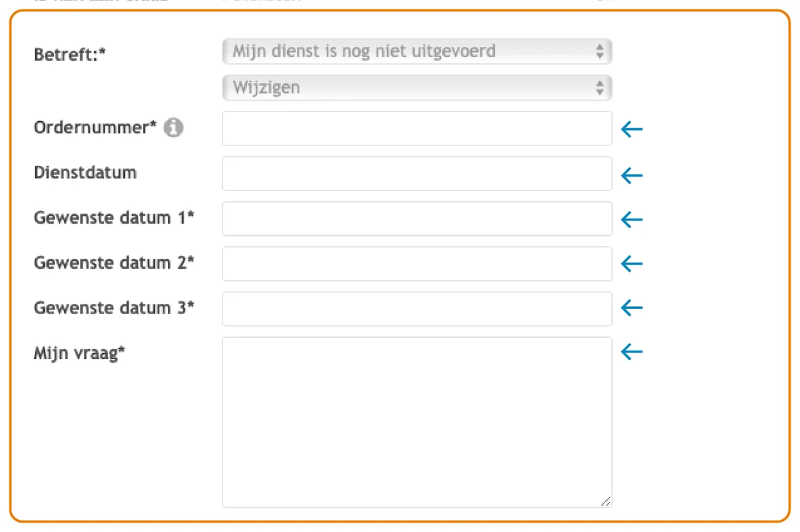The height and width of the screenshot is (532, 800).
Task: Click inside the Mijn vraag text area
Action: (x=417, y=422)
